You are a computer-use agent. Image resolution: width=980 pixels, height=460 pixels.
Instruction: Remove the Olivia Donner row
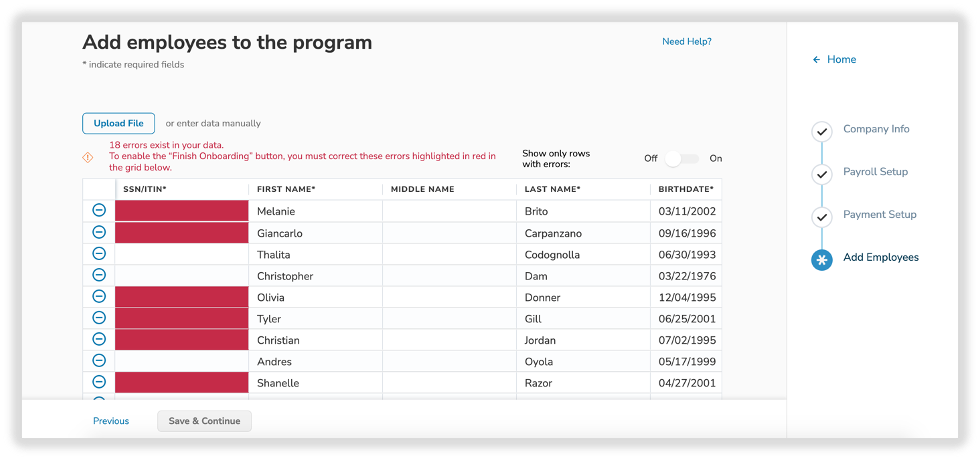click(99, 296)
